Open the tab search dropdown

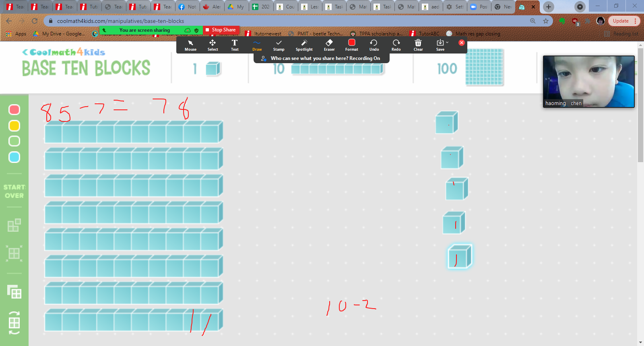[x=580, y=7]
